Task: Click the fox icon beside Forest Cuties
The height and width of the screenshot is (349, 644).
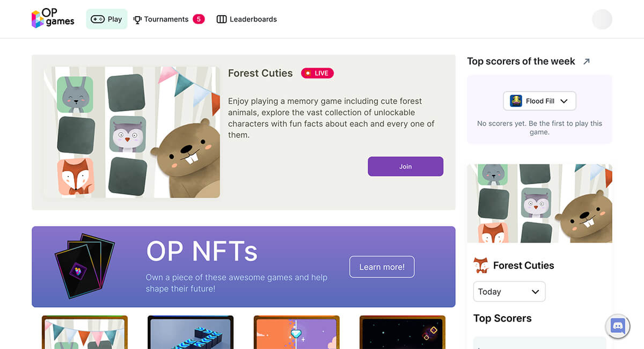Action: [x=481, y=265]
